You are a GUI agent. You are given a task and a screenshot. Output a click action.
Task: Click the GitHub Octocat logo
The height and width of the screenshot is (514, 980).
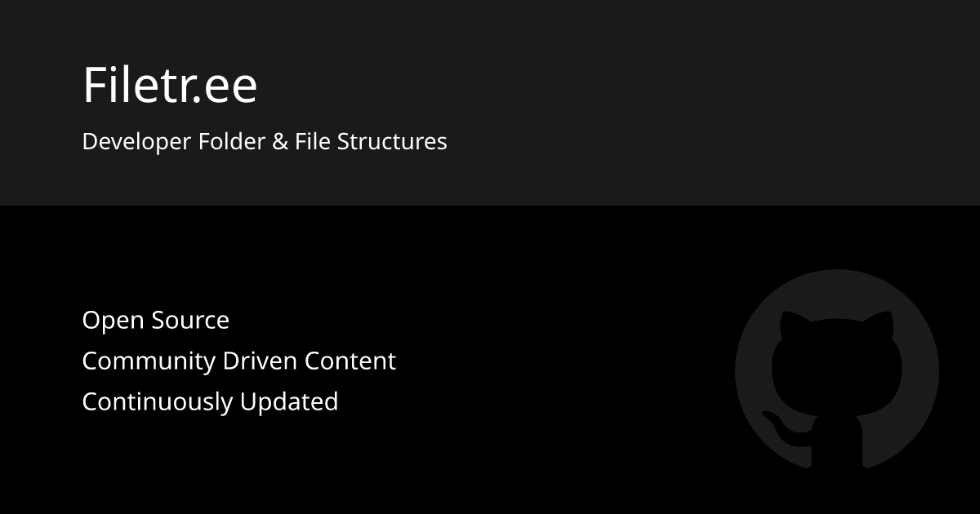pos(836,371)
